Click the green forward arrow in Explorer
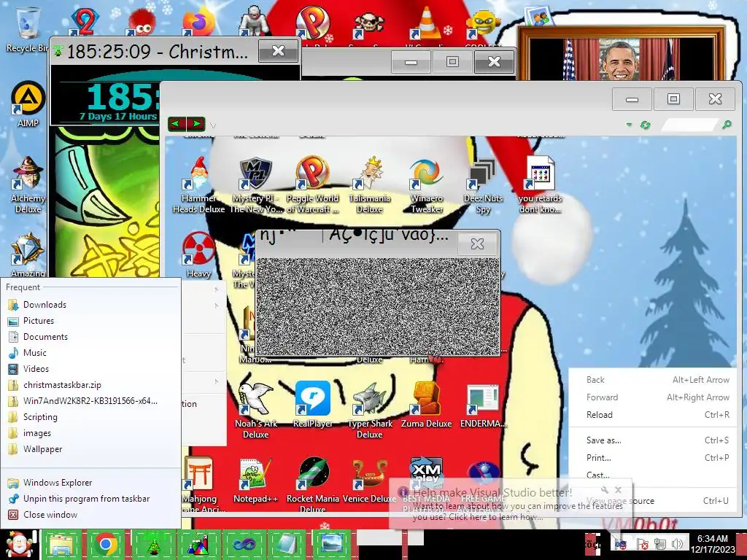This screenshot has height=560, width=747. 196,124
